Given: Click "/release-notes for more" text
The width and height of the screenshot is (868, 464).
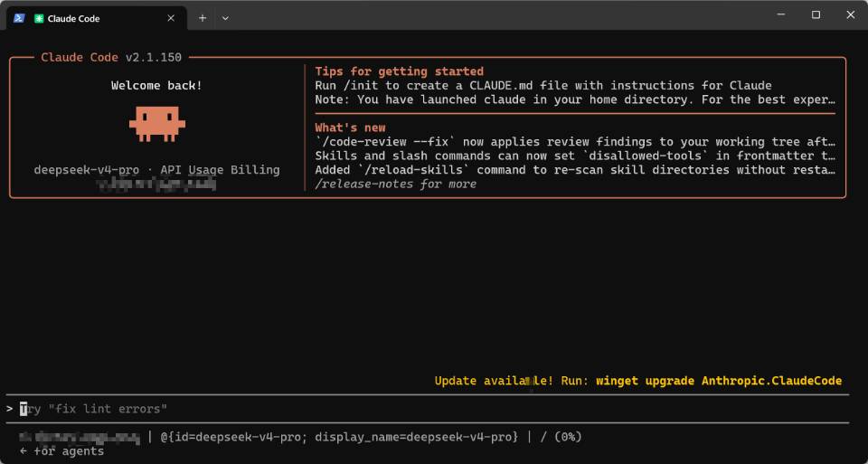Looking at the screenshot, I should click(395, 184).
